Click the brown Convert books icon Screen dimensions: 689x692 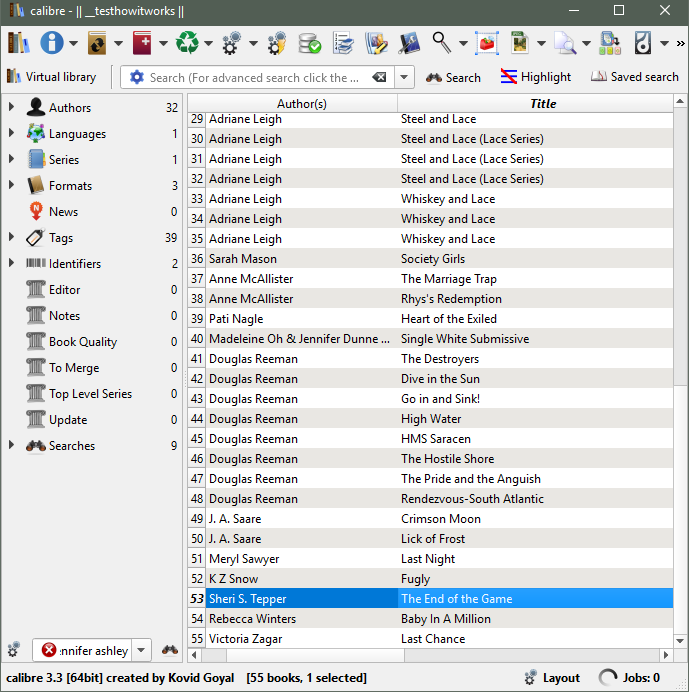coord(97,43)
